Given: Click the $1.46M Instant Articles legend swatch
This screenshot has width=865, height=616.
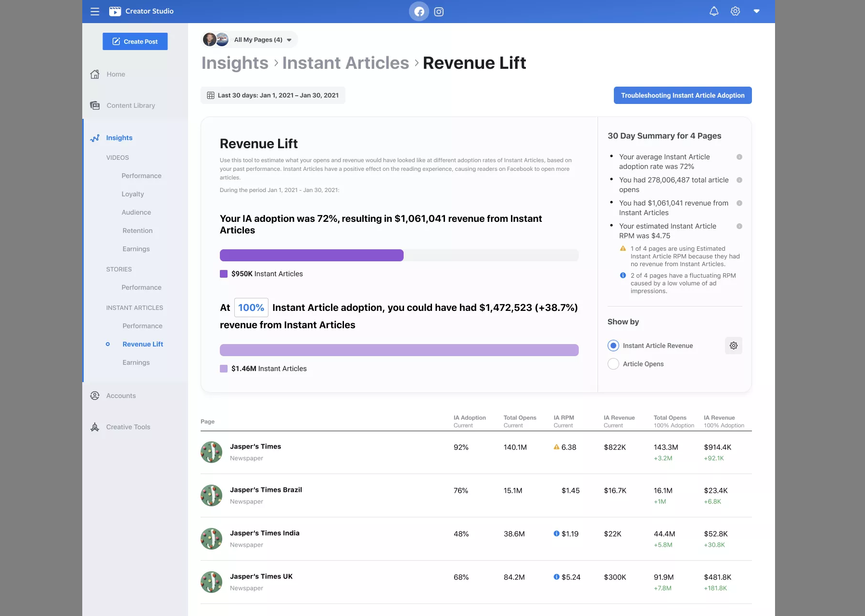Looking at the screenshot, I should [x=224, y=369].
